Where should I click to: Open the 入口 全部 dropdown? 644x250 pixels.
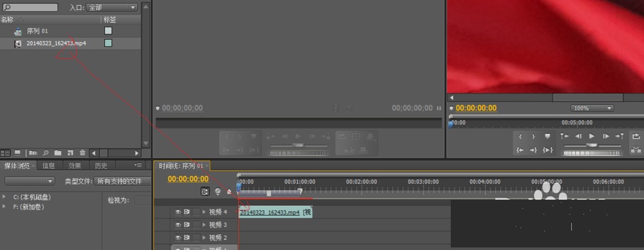click(111, 7)
